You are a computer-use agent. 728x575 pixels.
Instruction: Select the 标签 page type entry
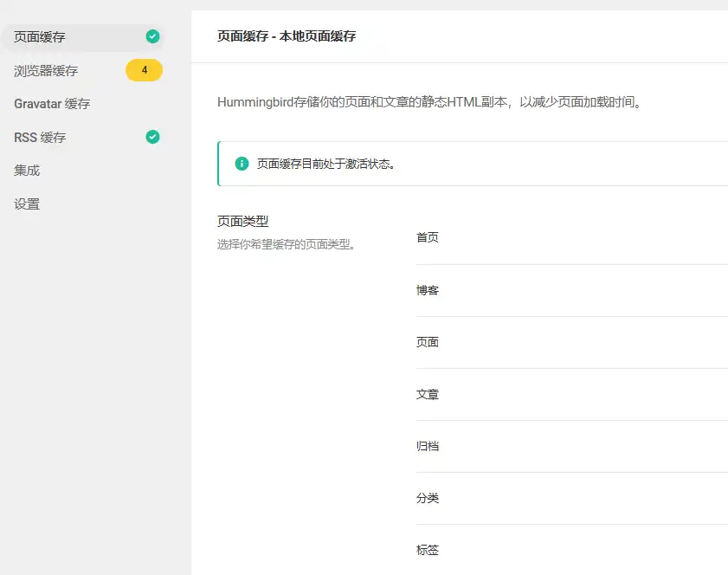[427, 550]
